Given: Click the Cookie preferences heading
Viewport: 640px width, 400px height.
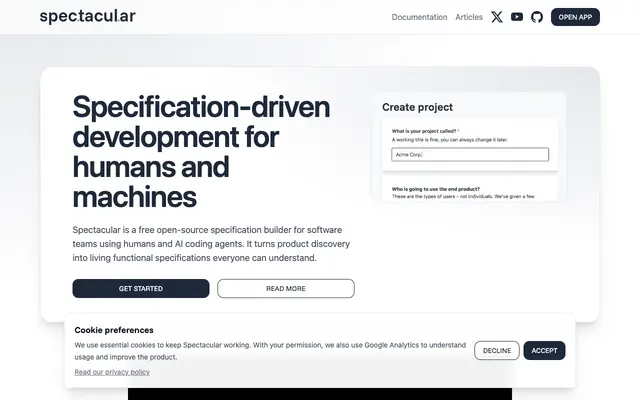Looking at the screenshot, I should point(114,330).
